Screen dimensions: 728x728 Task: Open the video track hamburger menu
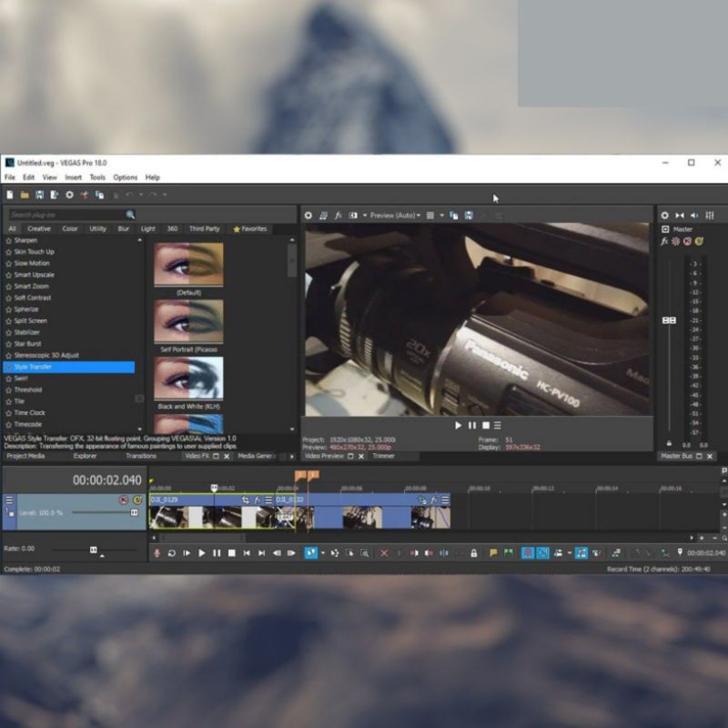pyautogui.click(x=9, y=500)
